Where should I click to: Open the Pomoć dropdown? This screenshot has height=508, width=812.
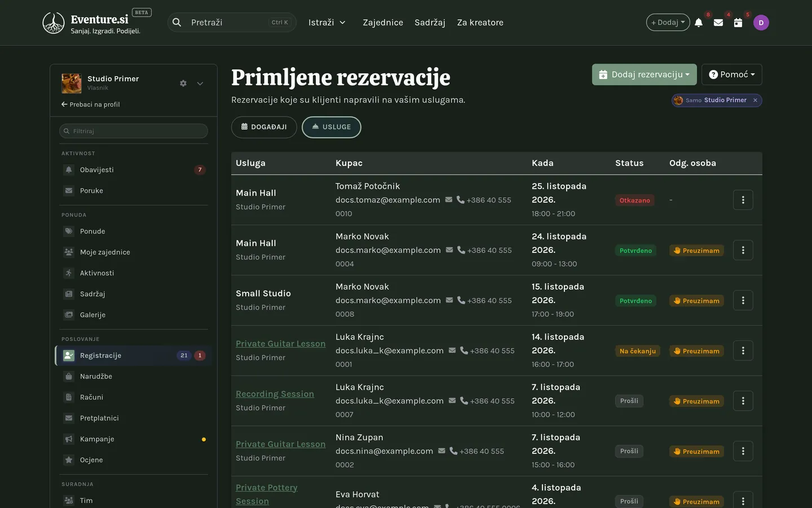732,75
